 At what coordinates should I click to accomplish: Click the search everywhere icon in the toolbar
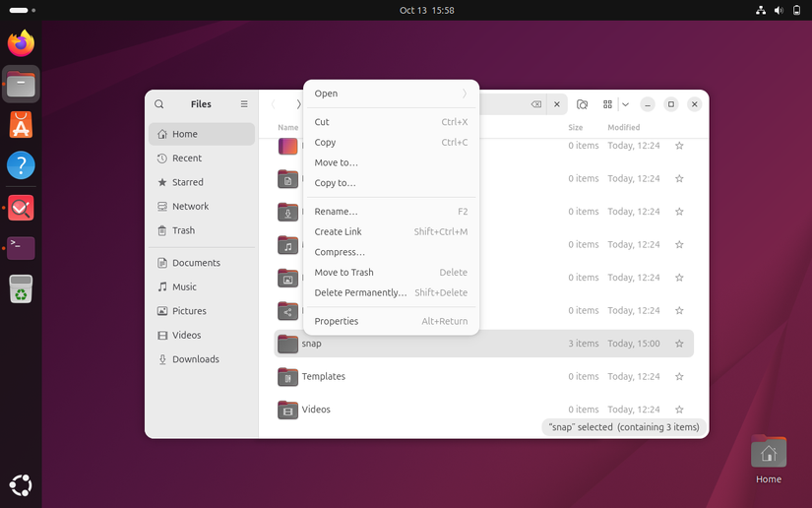tap(583, 104)
